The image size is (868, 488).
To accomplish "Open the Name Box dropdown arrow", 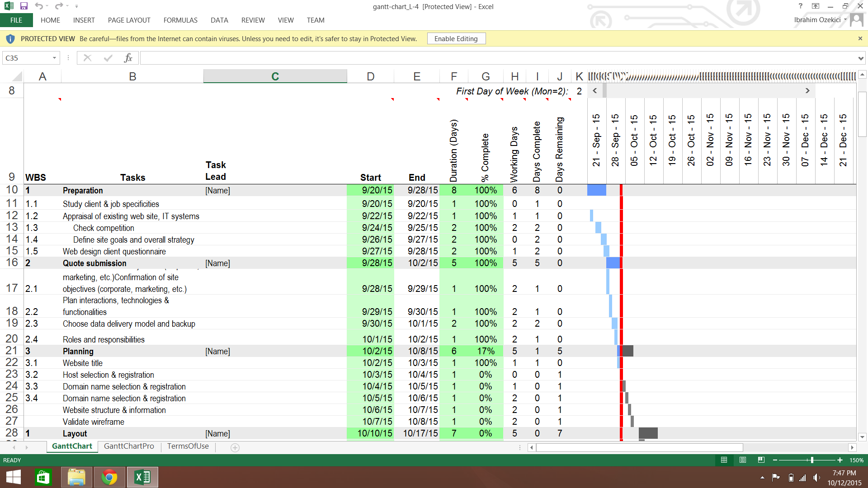I will click(x=54, y=58).
